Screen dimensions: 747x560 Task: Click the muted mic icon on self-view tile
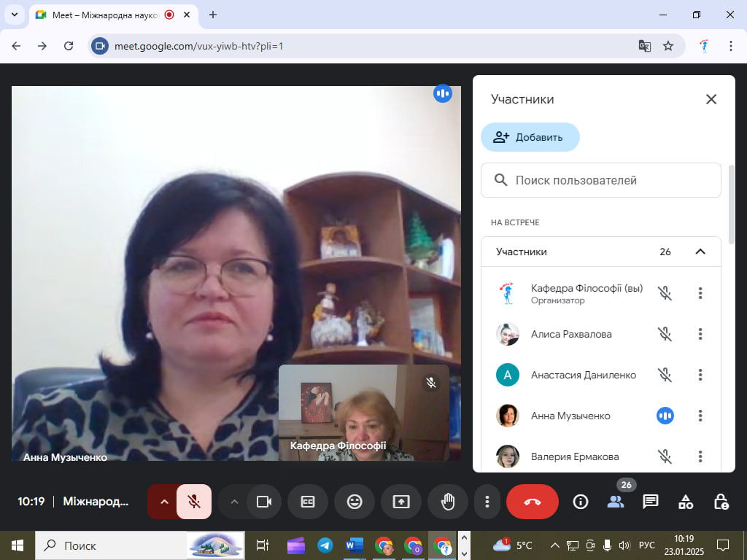431,382
